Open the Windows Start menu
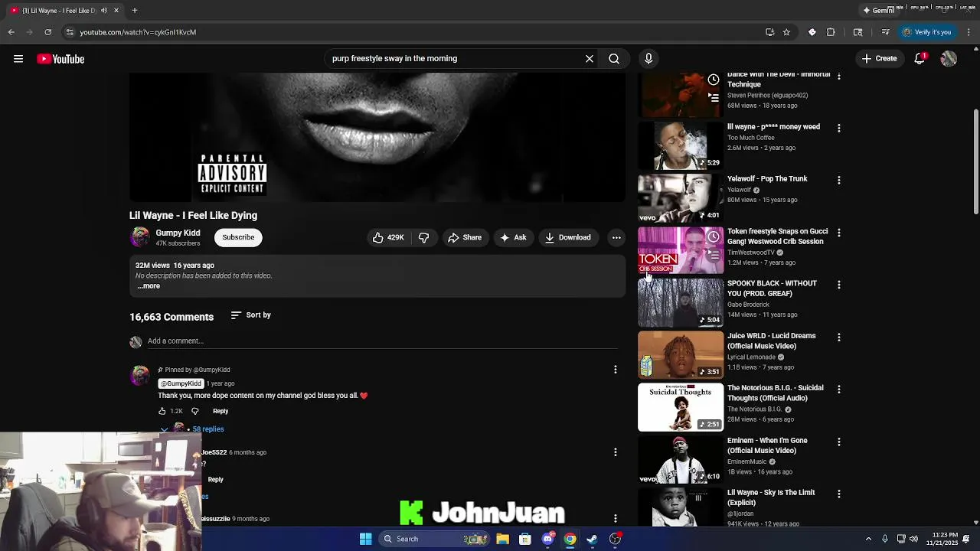 click(365, 539)
